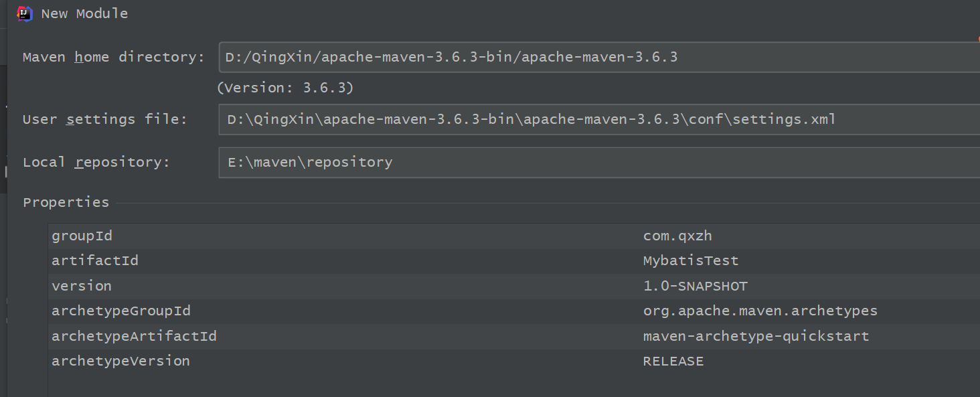Click the MybatisTest value cell
The width and height of the screenshot is (980, 397).
691,260
